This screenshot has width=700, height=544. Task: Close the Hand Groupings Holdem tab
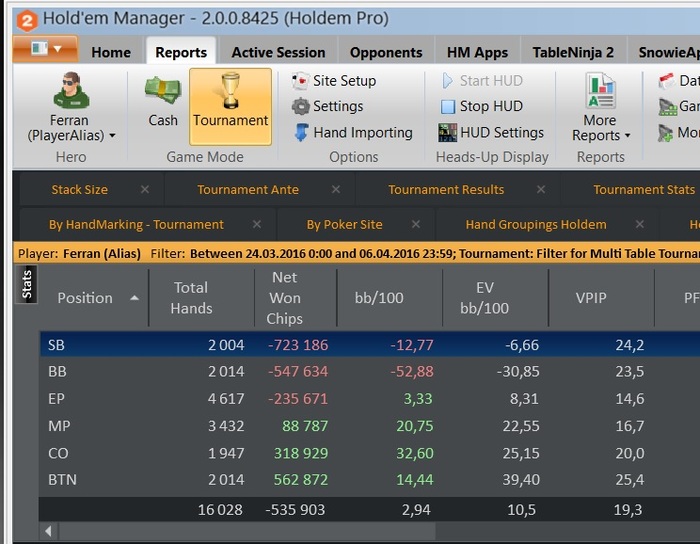pyautogui.click(x=640, y=224)
